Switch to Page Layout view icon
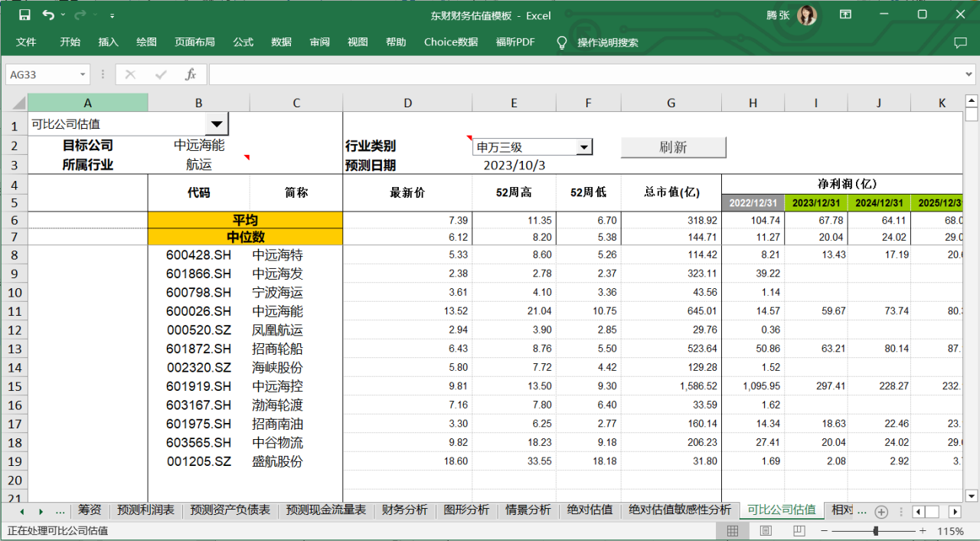 (766, 530)
